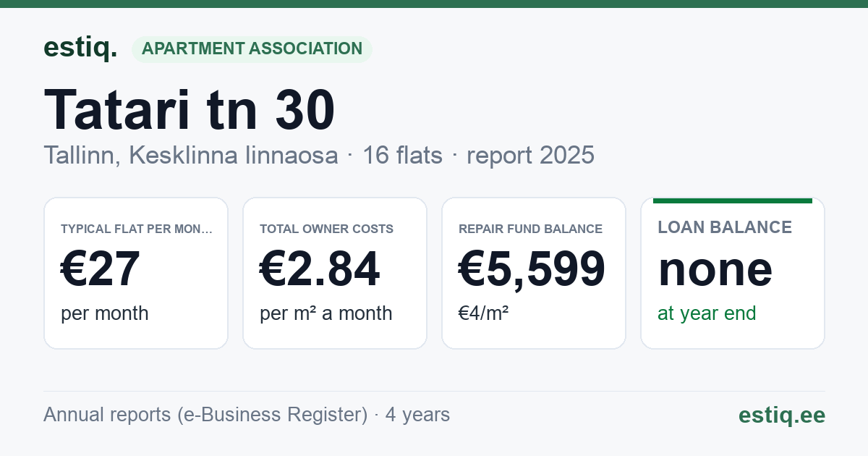
Task: Click the Tatari tn 30 heading
Action: tap(190, 110)
